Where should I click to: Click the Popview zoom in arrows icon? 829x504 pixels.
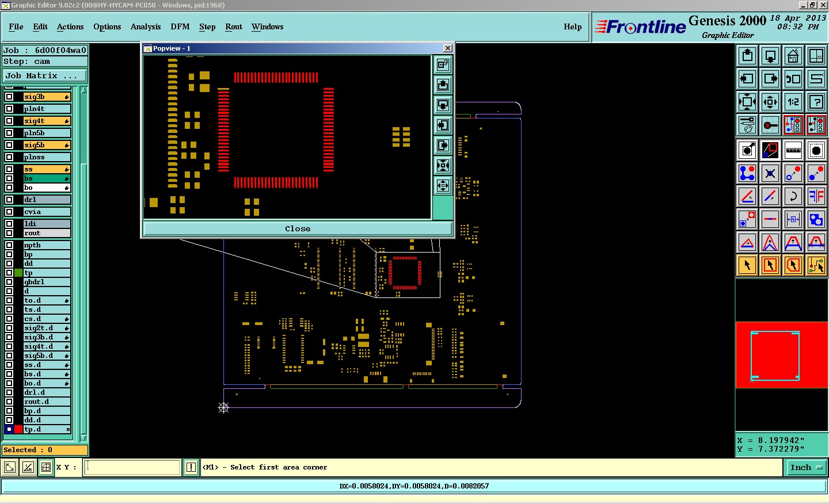[443, 166]
